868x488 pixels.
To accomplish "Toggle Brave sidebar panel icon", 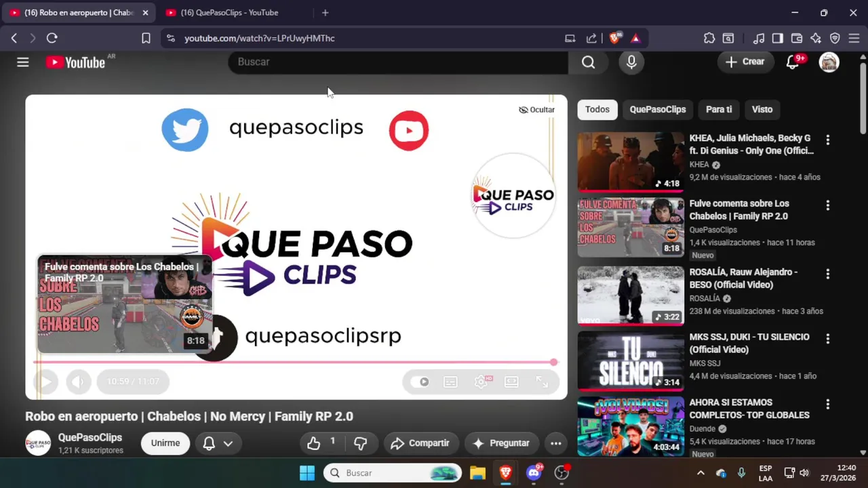I will pyautogui.click(x=778, y=39).
